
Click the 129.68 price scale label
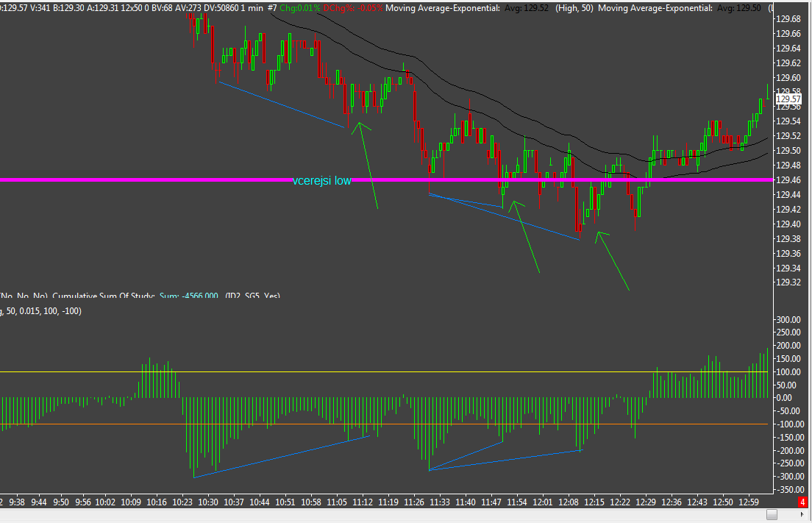tap(788, 19)
